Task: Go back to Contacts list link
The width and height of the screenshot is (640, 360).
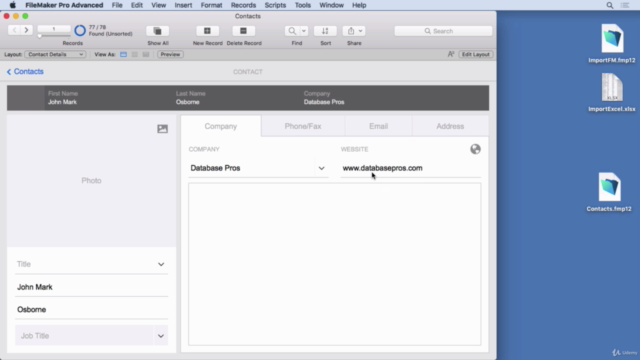Action: pyautogui.click(x=25, y=71)
